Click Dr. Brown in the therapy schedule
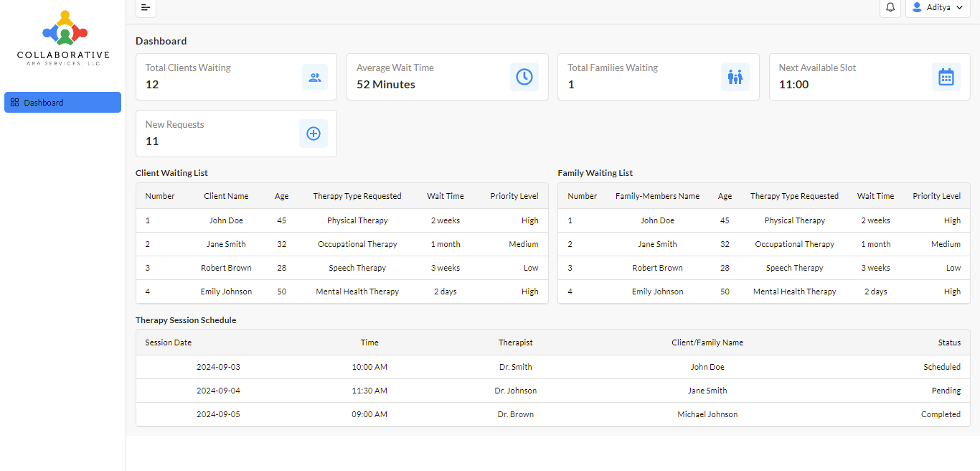 515,414
